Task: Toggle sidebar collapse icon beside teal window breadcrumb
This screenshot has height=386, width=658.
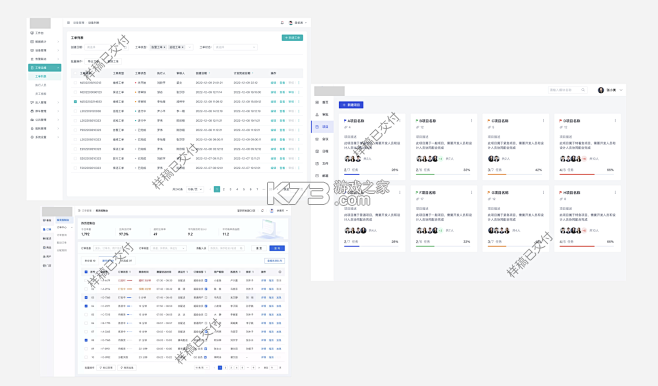Action: (68, 23)
